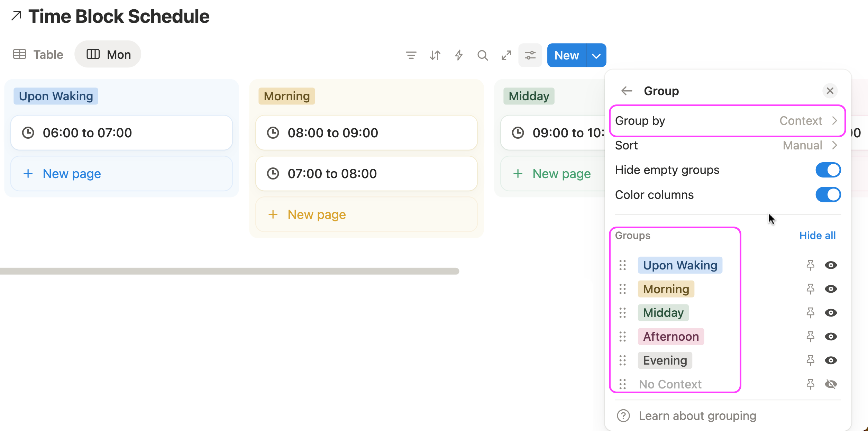The image size is (868, 431).
Task: Open dropdown arrow next to New button
Action: (x=596, y=55)
